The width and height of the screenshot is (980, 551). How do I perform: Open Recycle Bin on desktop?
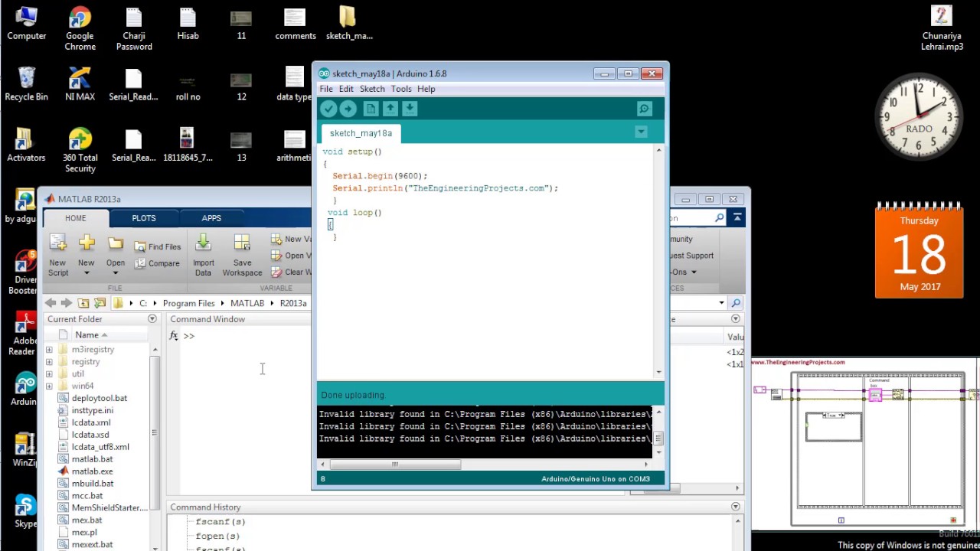click(x=26, y=84)
